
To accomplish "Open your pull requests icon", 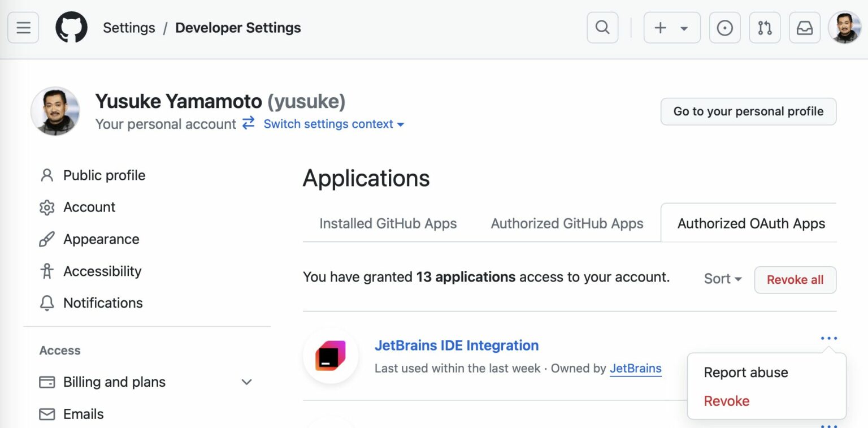I will click(765, 27).
